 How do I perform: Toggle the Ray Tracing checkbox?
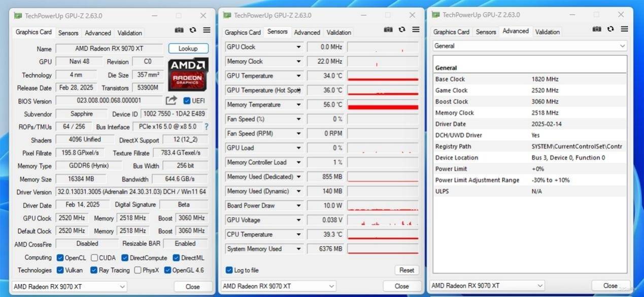tap(93, 270)
